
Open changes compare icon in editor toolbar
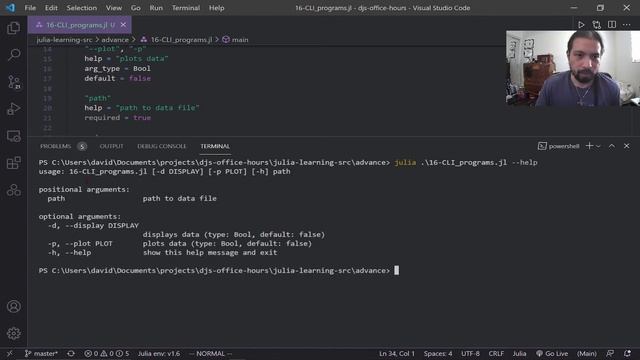(596, 25)
